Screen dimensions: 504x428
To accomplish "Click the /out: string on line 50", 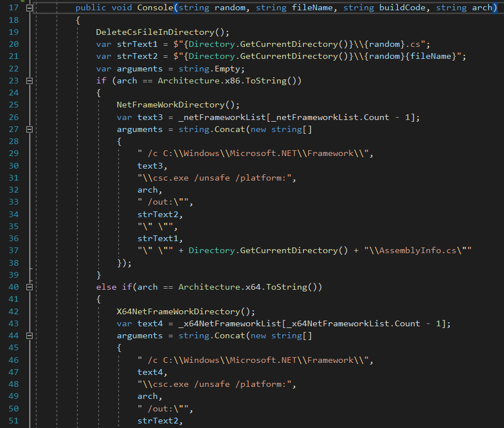I will (x=163, y=409).
